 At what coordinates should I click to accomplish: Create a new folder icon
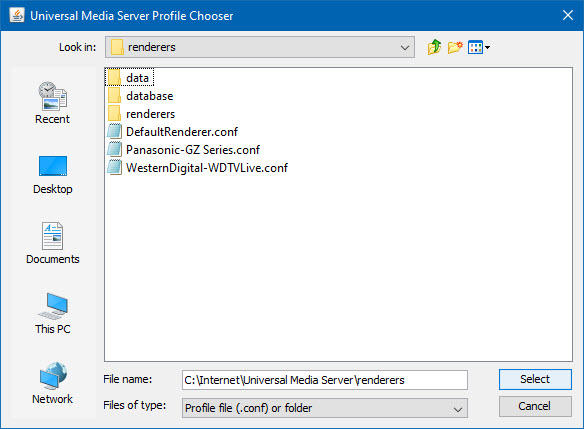455,47
